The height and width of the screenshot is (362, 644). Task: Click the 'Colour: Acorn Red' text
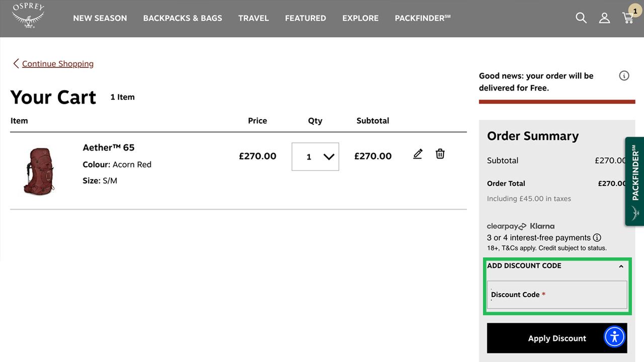click(117, 164)
